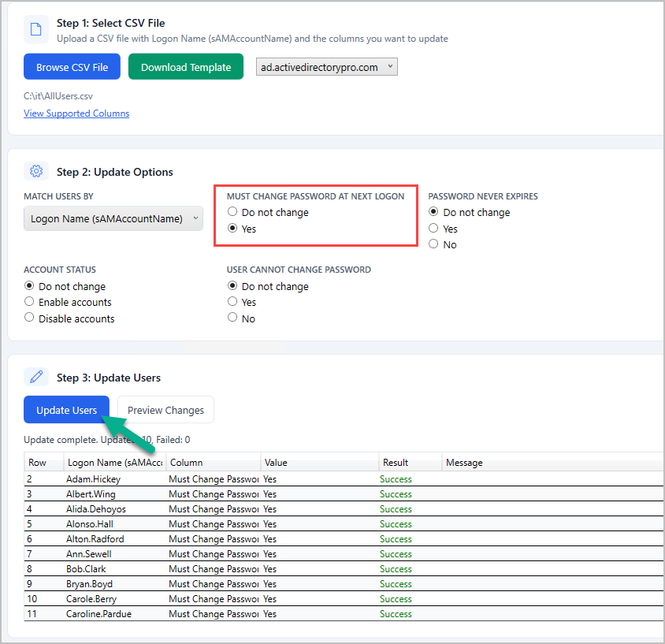Click the Result column header

(x=411, y=463)
